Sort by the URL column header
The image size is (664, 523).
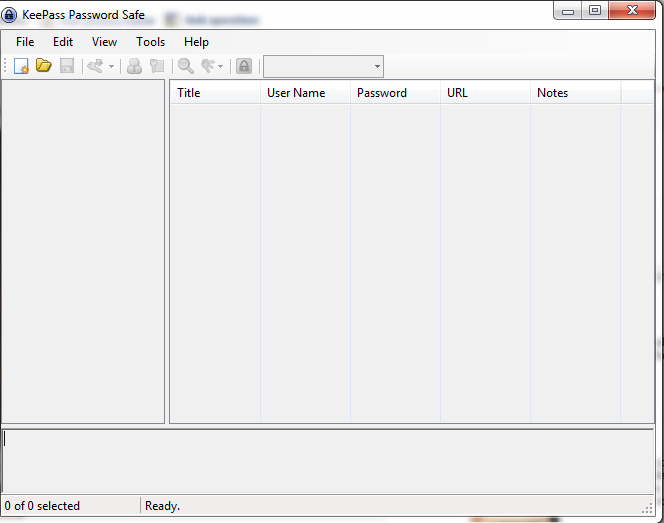point(485,93)
